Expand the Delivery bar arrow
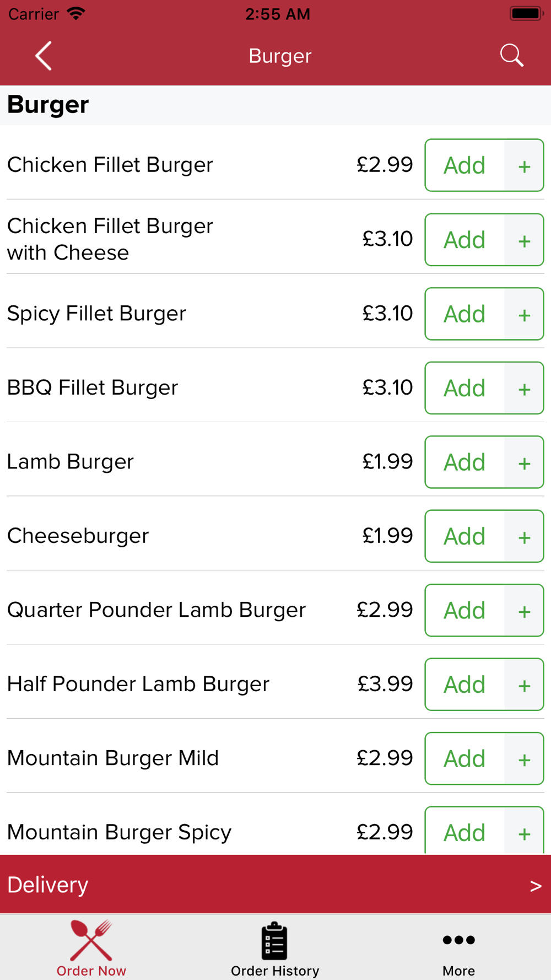The width and height of the screenshot is (551, 980). (x=536, y=886)
